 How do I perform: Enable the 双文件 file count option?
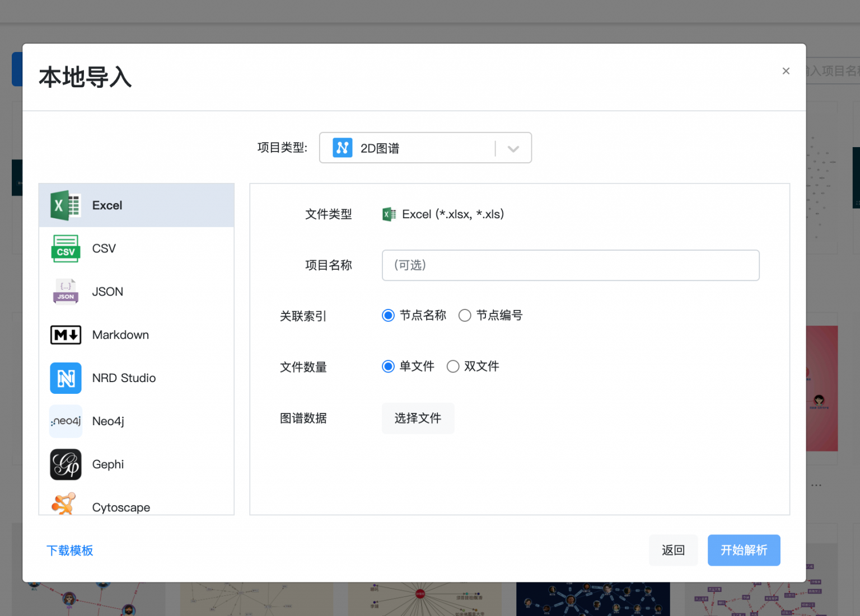click(453, 366)
